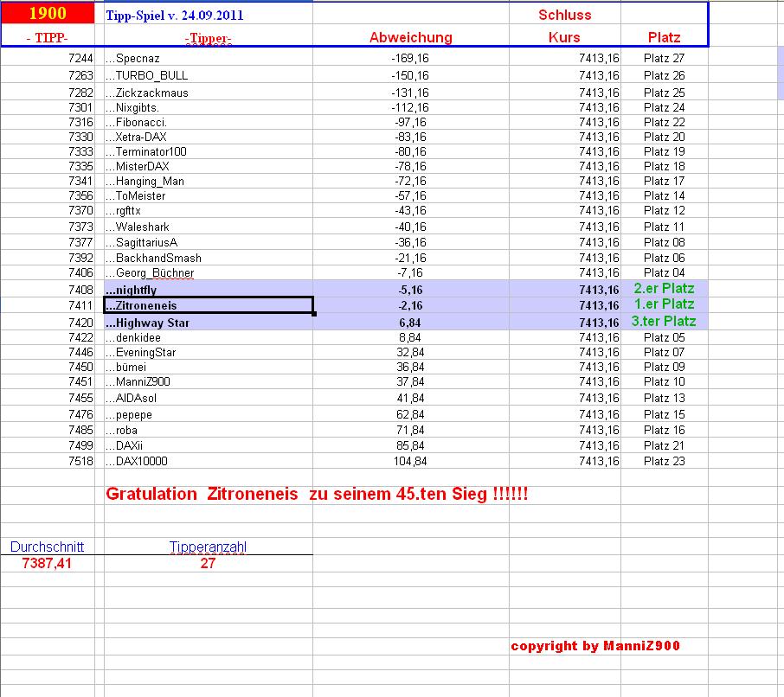Select the -Tipper- column header
Screen dimensions: 784x697
pyautogui.click(x=208, y=38)
